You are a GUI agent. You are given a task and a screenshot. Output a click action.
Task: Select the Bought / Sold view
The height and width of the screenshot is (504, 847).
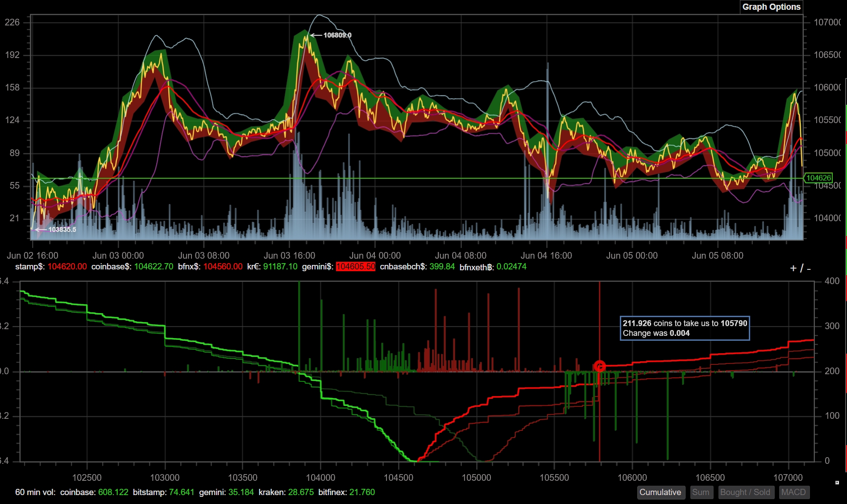point(745,492)
